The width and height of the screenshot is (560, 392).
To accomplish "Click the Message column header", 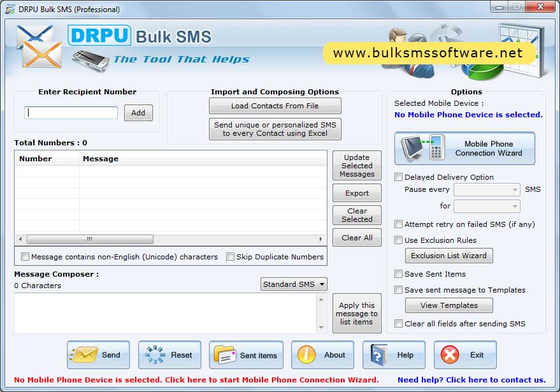I will coord(203,159).
